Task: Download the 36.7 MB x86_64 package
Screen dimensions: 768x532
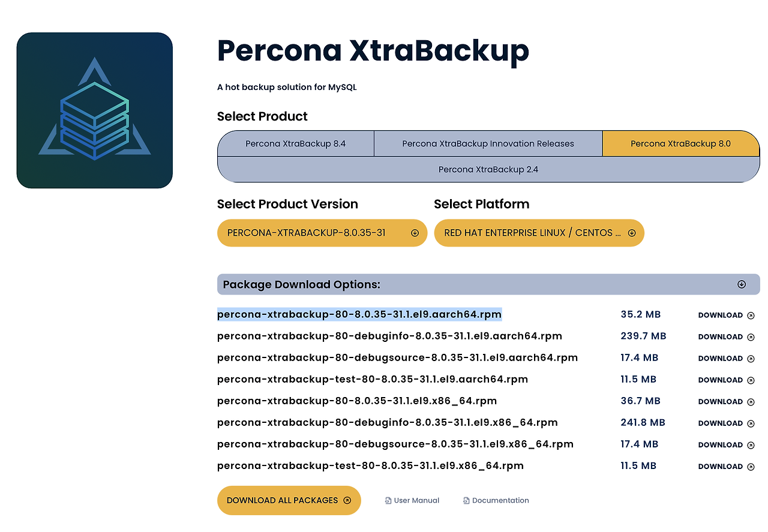Action: click(726, 401)
